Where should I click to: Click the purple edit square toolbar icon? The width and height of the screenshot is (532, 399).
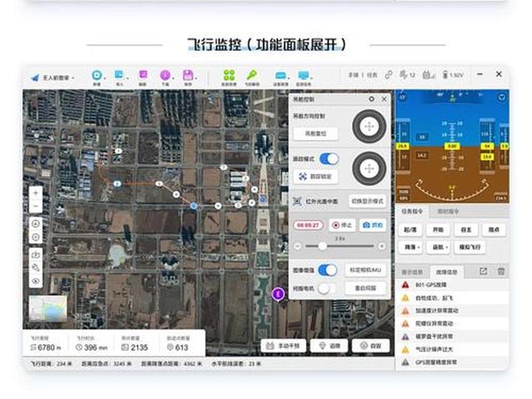point(143,74)
